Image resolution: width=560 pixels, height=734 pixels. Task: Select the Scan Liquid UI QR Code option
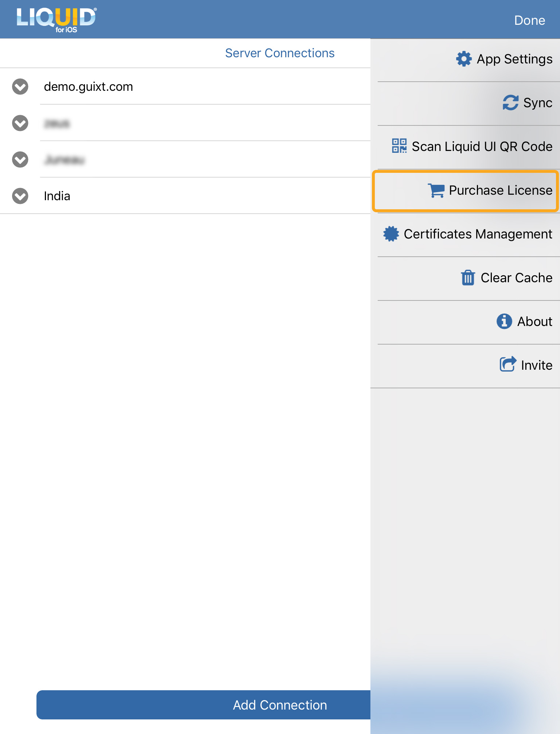pos(482,147)
